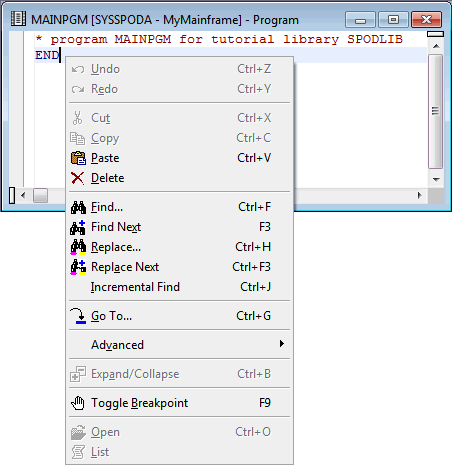This screenshot has width=452, height=465.
Task: Close the MAINPGM program window
Action: (x=427, y=20)
